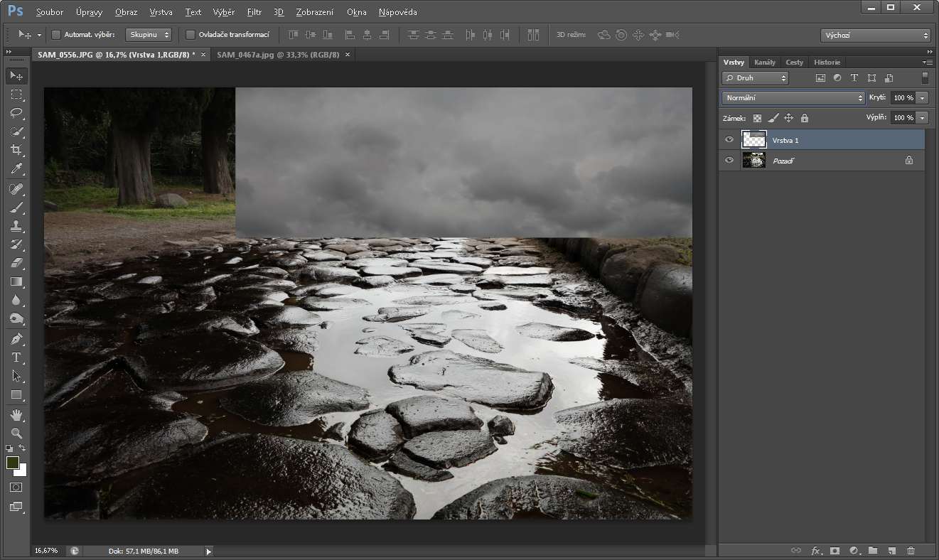The height and width of the screenshot is (560, 939).
Task: Open the Výchozí workspace dropdown
Action: coord(875,35)
